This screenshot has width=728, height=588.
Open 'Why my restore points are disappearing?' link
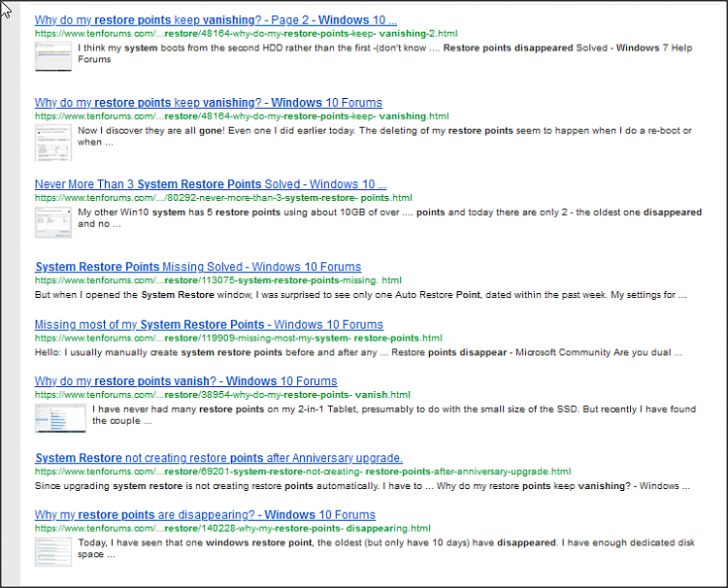(x=205, y=514)
